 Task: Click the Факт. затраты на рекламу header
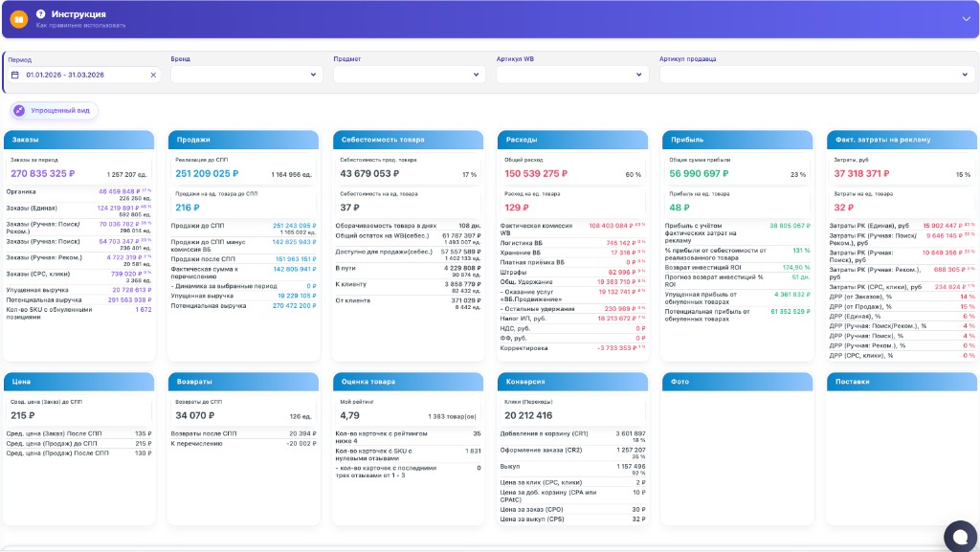click(x=902, y=140)
